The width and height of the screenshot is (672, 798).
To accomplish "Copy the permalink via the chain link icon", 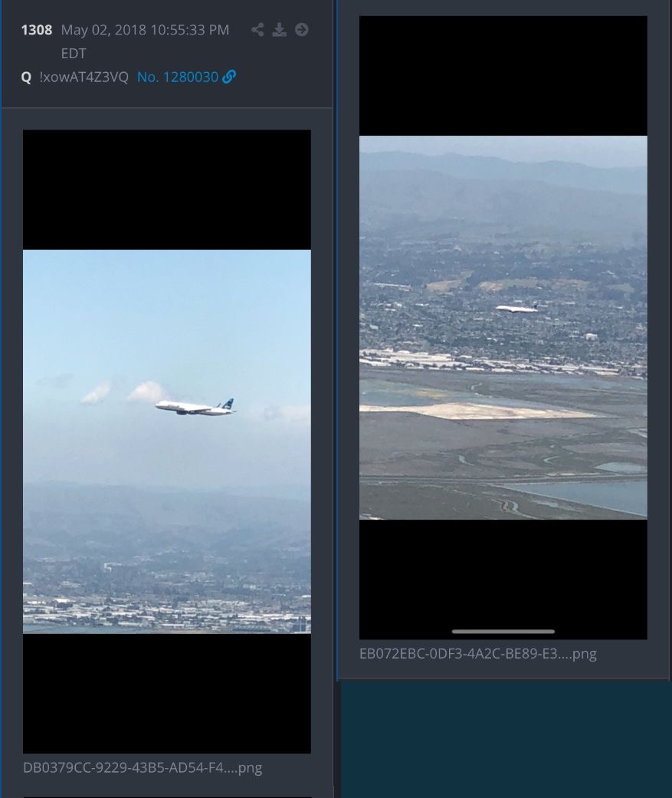I will (229, 77).
